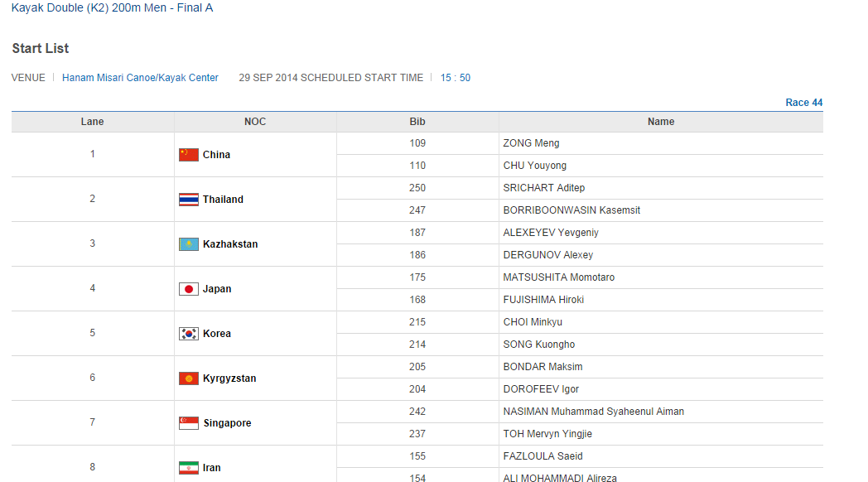
Task: Click the Kazakhstan flag icon
Action: coord(189,244)
